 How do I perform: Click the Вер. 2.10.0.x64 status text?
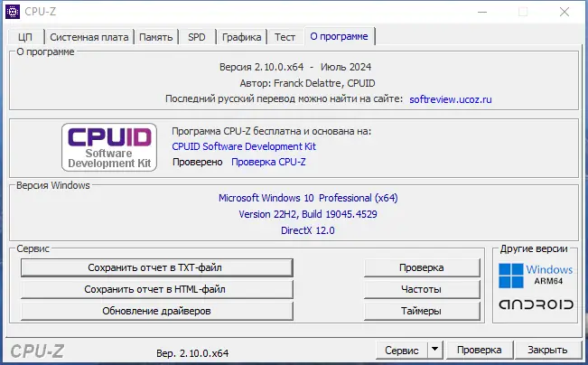[192, 353]
